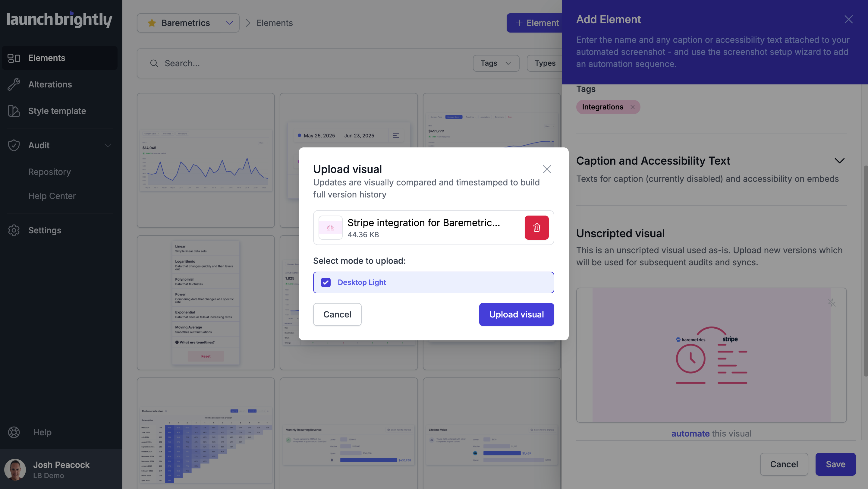Screen dimensions: 868x489
Task: Focus the Search input field
Action: [303, 63]
